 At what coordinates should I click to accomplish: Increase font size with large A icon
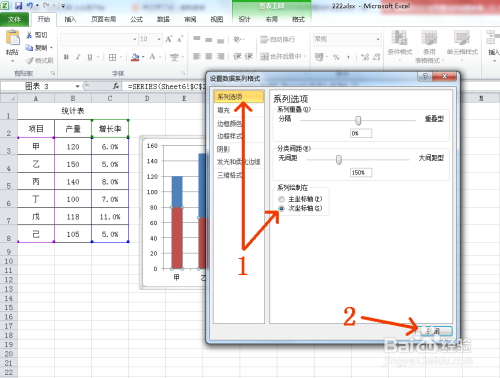(x=169, y=39)
